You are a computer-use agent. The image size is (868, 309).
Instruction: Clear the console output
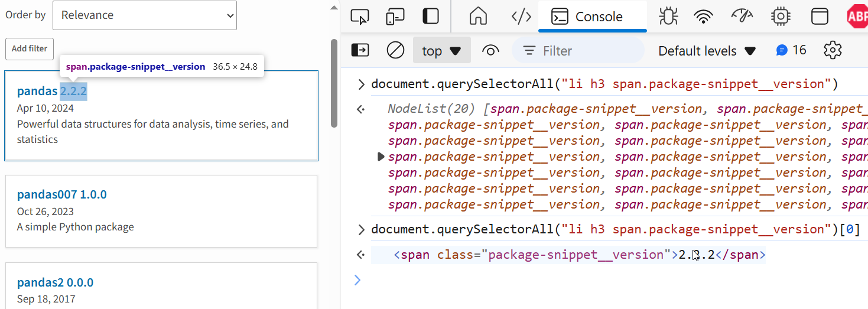point(395,50)
